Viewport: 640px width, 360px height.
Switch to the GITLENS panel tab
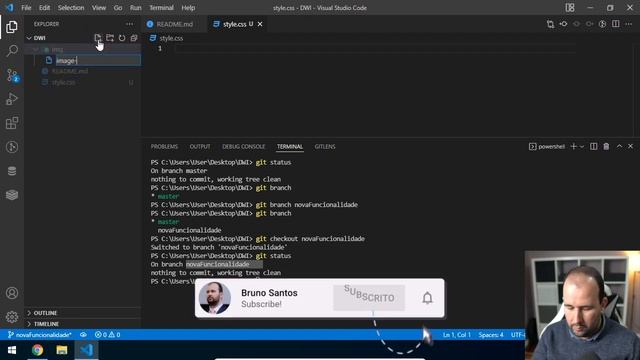325,147
